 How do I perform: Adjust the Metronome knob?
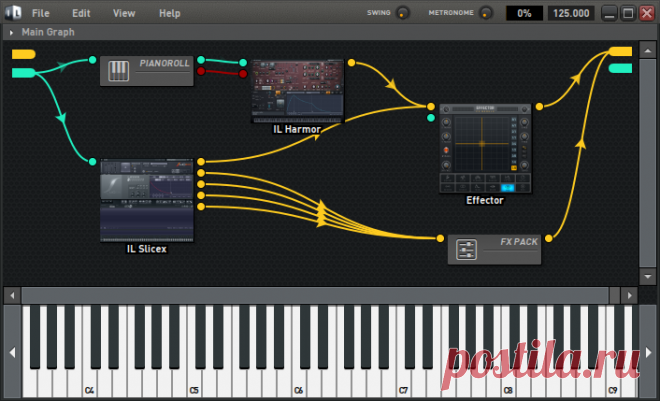[x=486, y=13]
